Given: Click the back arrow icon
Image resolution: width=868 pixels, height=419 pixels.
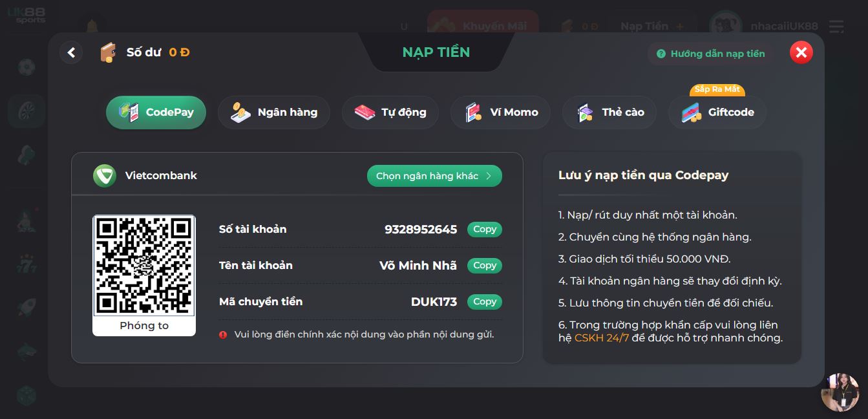Looking at the screenshot, I should coord(71,52).
